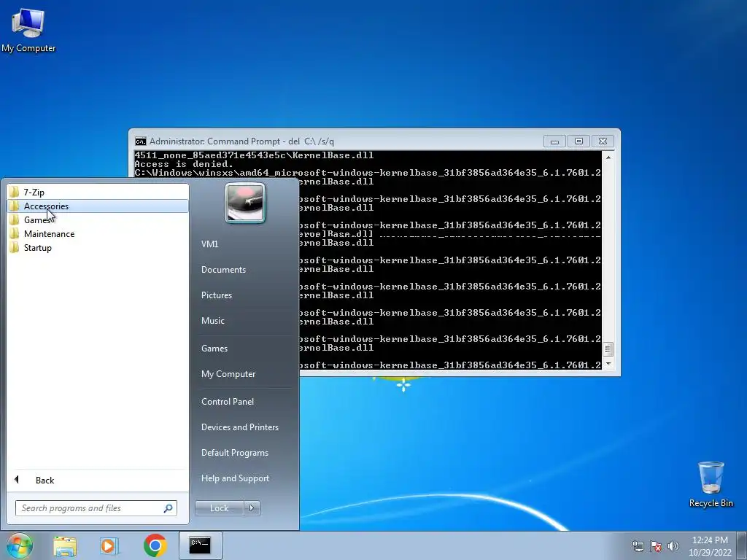This screenshot has height=560, width=747.
Task: Open the Games folder in programs list
Action: click(98, 220)
